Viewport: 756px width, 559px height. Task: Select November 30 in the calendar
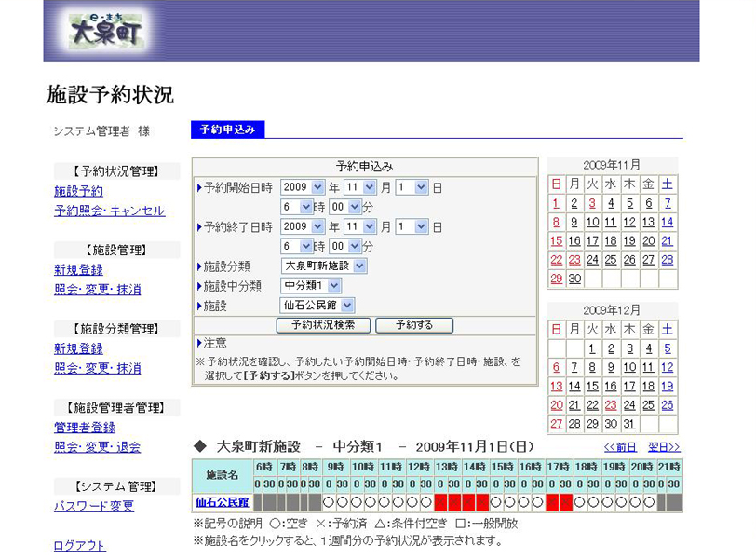[x=574, y=279]
